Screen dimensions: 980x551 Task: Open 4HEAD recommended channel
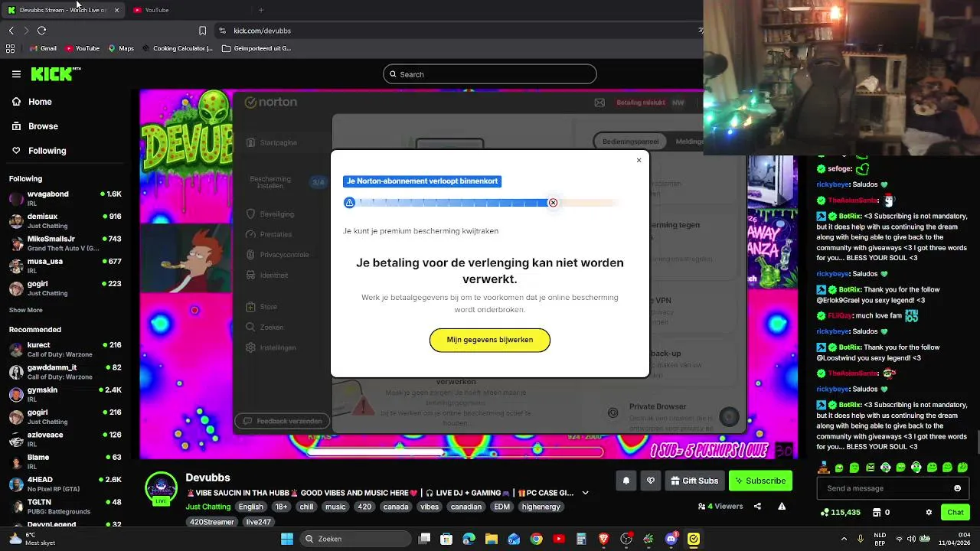coord(65,484)
